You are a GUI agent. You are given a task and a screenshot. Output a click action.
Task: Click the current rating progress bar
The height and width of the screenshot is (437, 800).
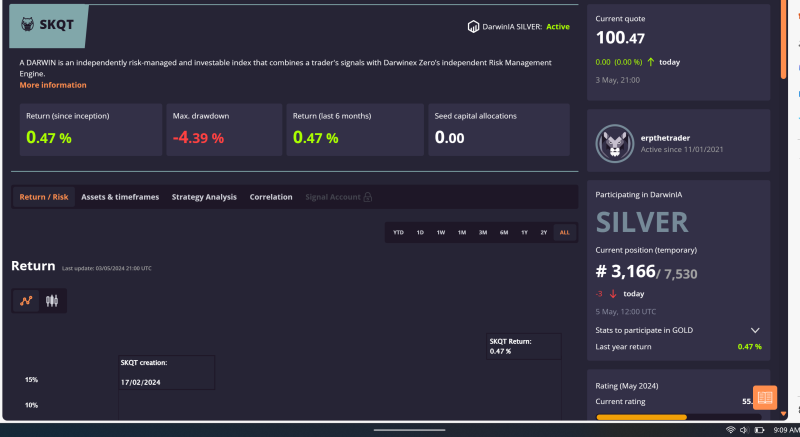coord(679,417)
